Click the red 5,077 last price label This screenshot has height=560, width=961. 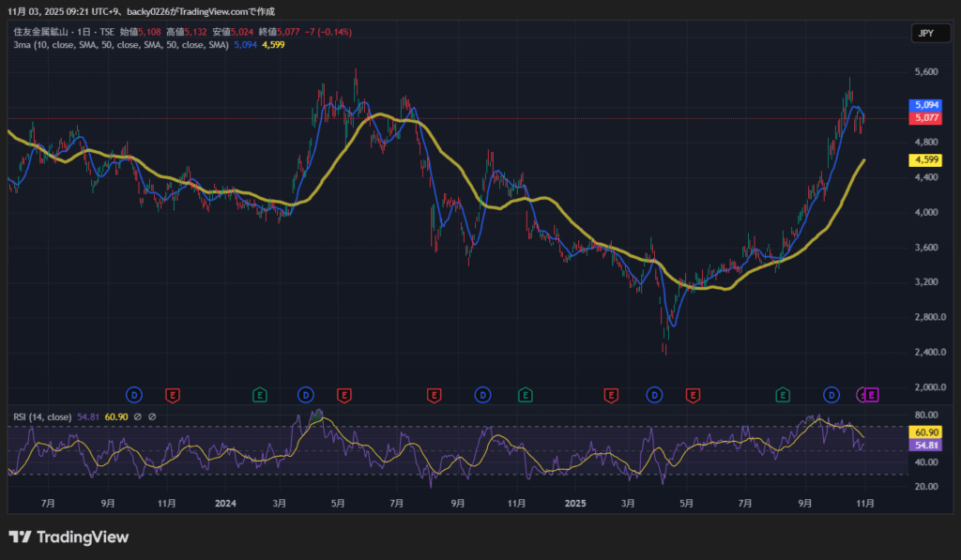[x=925, y=118]
